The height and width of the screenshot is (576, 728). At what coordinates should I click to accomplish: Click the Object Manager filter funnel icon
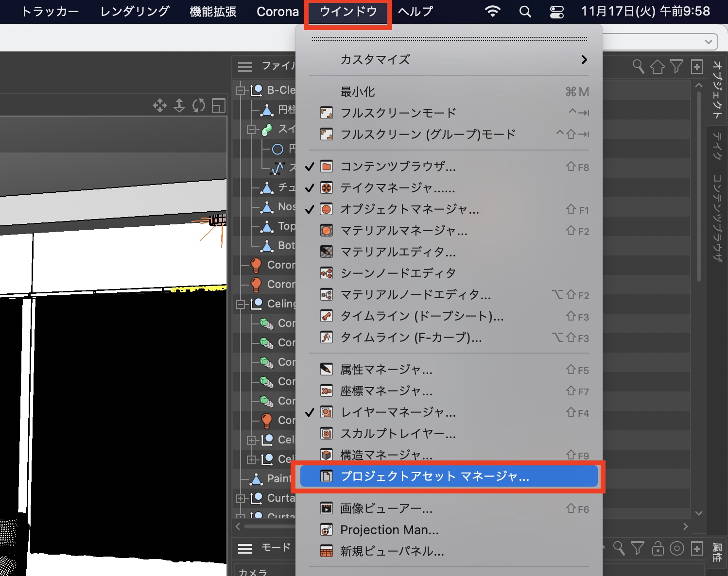tap(676, 67)
